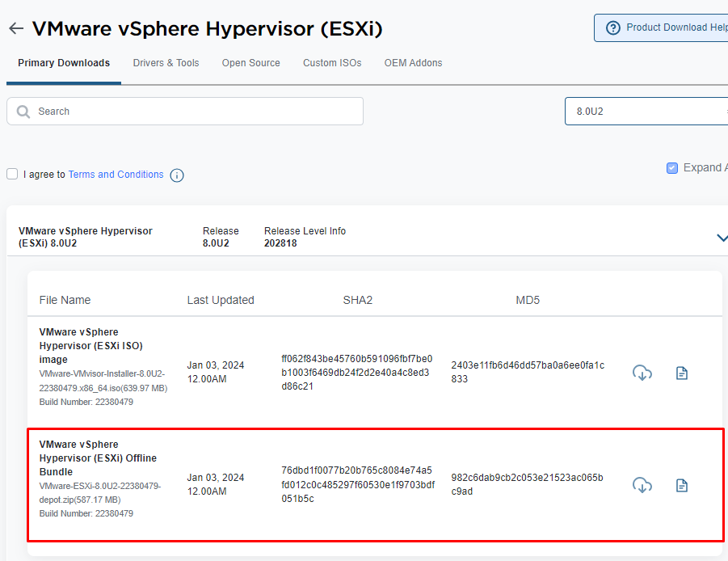Click the File Name column header
This screenshot has width=728, height=561.
click(65, 300)
